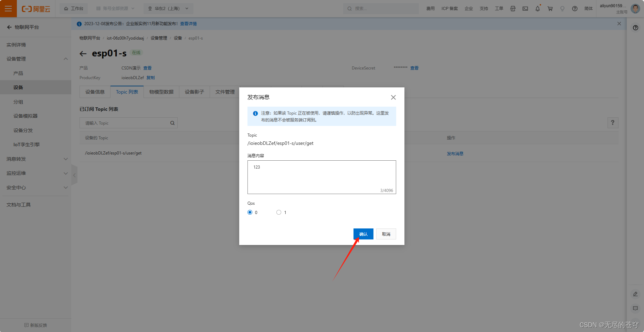This screenshot has width=644, height=332.
Task: Open the hamburger main menu
Action: pyautogui.click(x=8, y=9)
